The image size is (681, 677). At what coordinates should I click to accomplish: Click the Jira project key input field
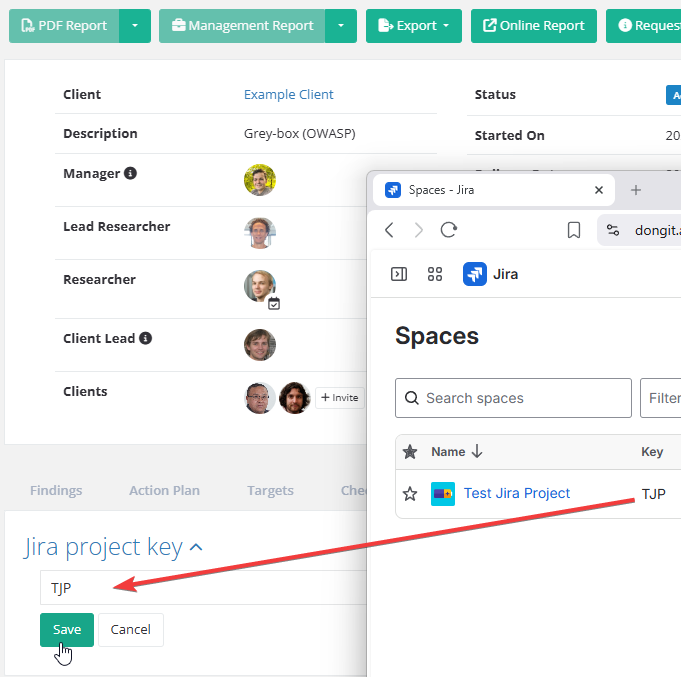(x=203, y=588)
